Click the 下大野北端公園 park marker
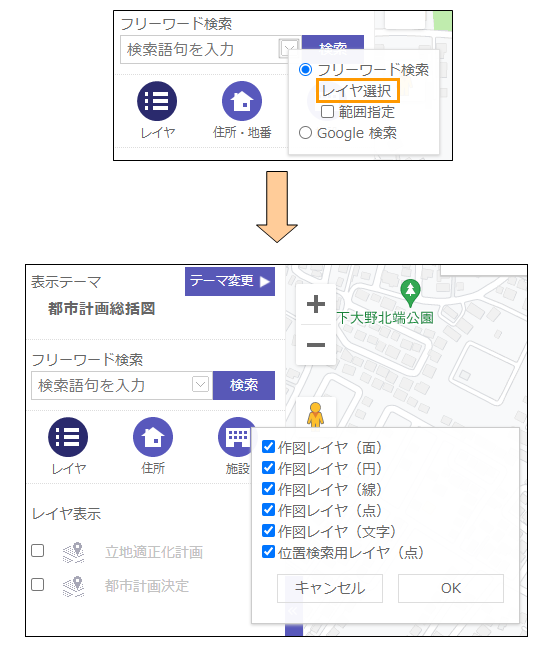543x657 pixels. (x=410, y=292)
